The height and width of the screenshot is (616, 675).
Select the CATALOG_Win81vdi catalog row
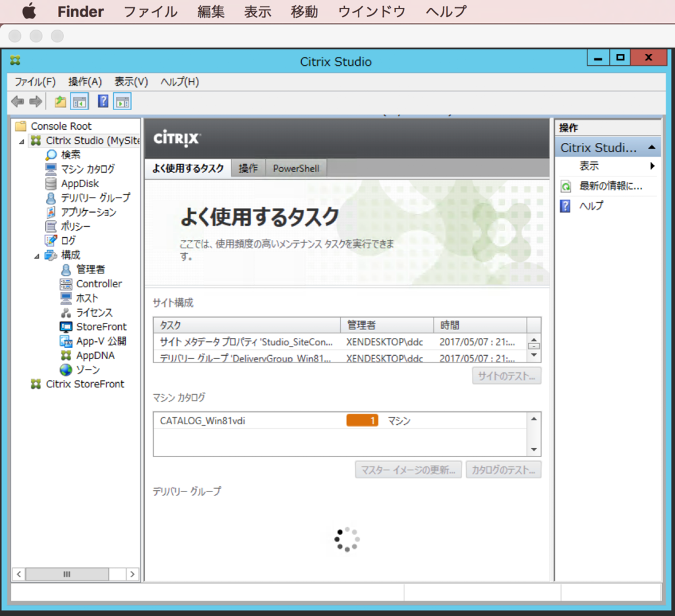click(340, 421)
